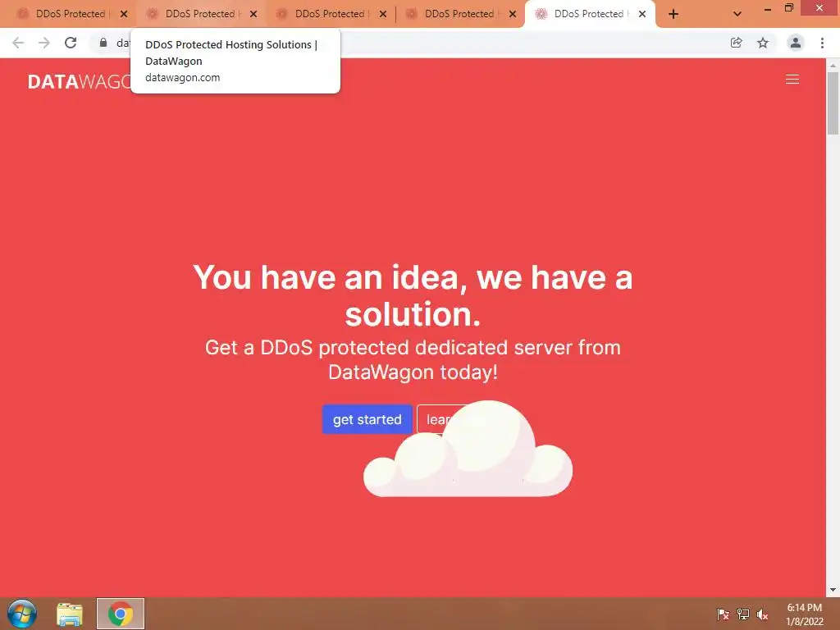The width and height of the screenshot is (840, 630).
Task: Switch to the first DDoS Protected tab
Action: click(70, 14)
